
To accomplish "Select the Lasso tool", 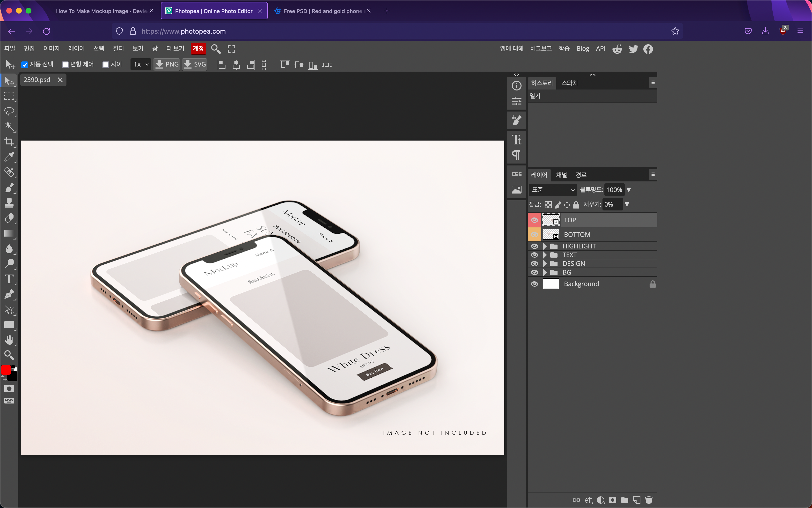I will [x=9, y=112].
